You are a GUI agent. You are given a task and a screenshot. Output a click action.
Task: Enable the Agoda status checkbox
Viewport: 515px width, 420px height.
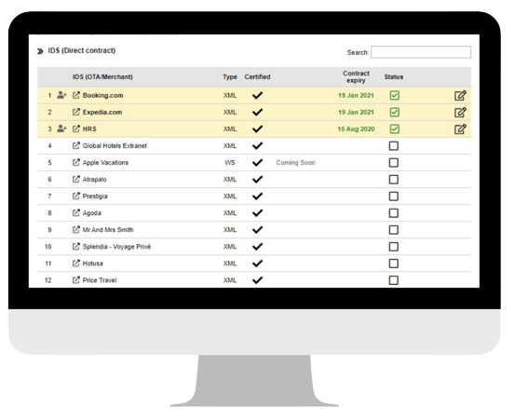[x=394, y=213]
